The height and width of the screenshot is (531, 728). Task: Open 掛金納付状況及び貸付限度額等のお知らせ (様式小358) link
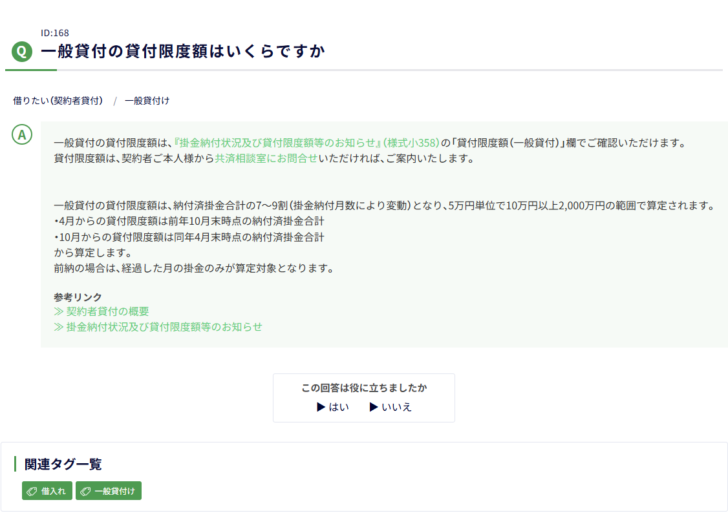click(x=306, y=143)
